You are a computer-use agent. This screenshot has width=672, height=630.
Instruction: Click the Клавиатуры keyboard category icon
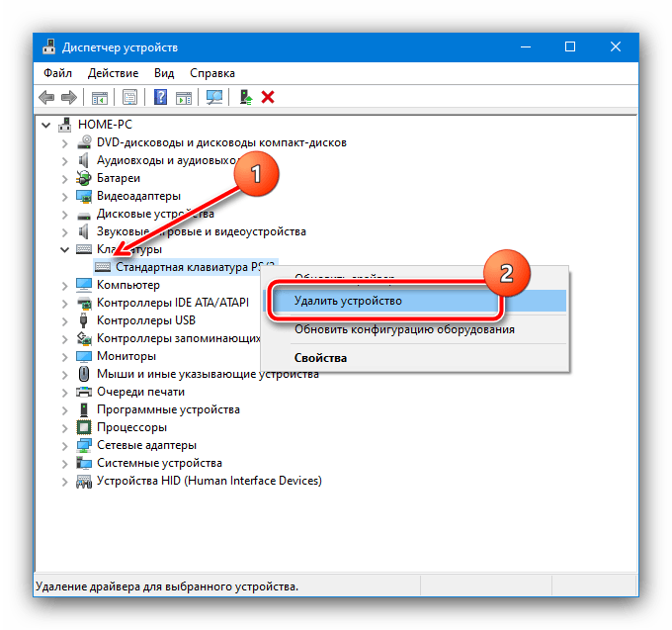click(84, 249)
